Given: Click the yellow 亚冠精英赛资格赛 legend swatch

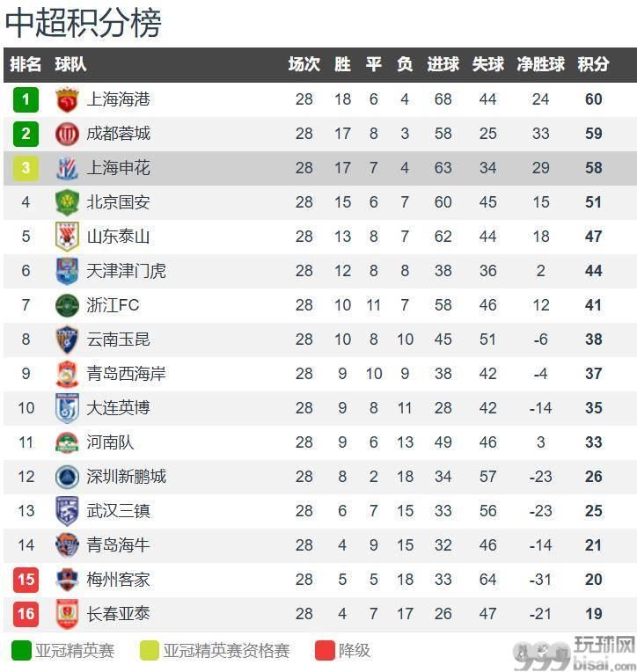Looking at the screenshot, I should point(150,651).
